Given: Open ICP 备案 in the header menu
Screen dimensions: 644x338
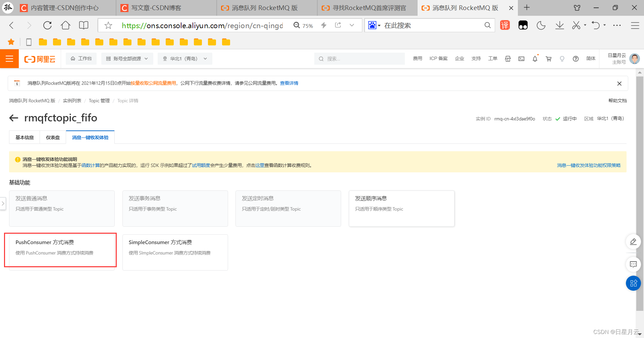Looking at the screenshot, I should [x=438, y=59].
